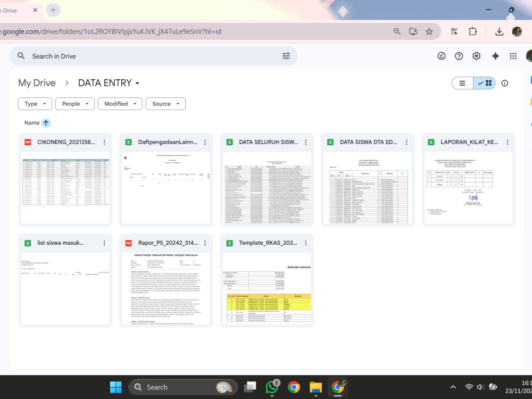Open the Chrome profile avatar
Viewport: 532px width, 399px height.
(x=517, y=31)
